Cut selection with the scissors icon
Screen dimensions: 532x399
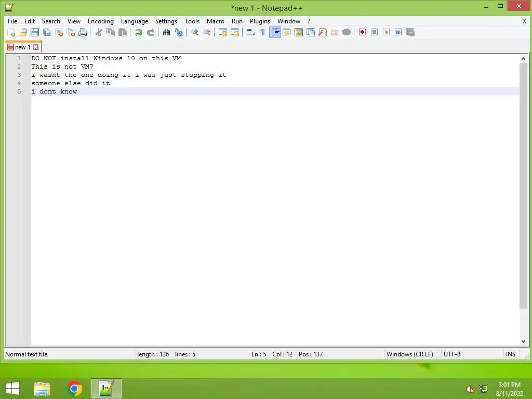pos(98,32)
